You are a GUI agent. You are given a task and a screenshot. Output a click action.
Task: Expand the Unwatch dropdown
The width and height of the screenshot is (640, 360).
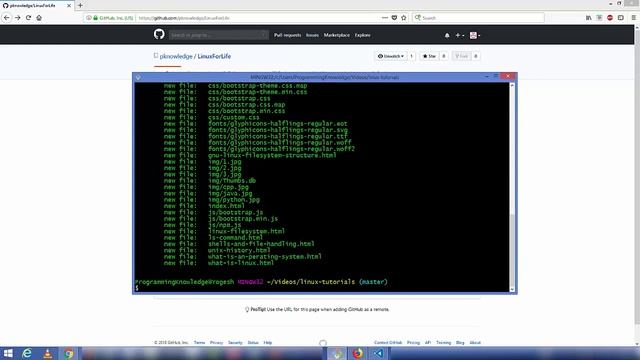pos(391,56)
